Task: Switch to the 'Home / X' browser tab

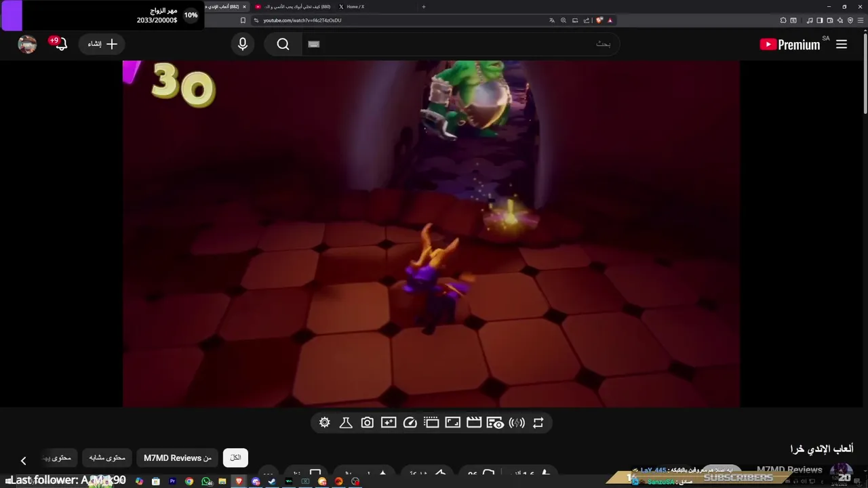Action: (355, 7)
